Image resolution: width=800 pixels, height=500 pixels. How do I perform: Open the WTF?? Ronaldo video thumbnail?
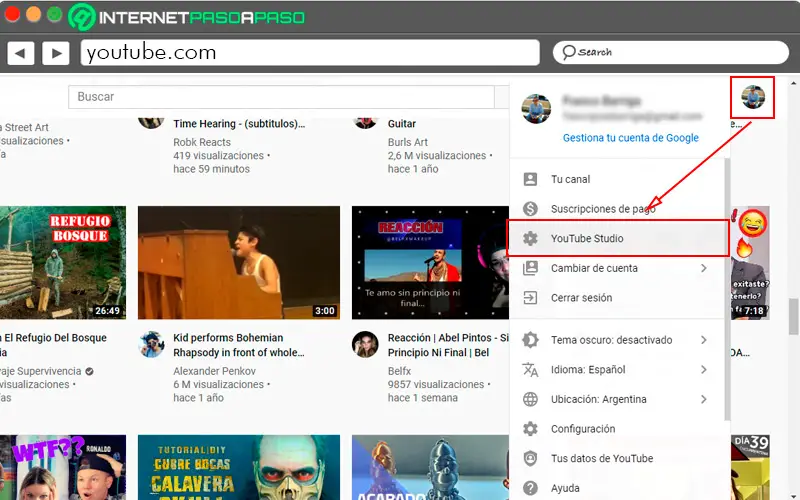(x=63, y=467)
